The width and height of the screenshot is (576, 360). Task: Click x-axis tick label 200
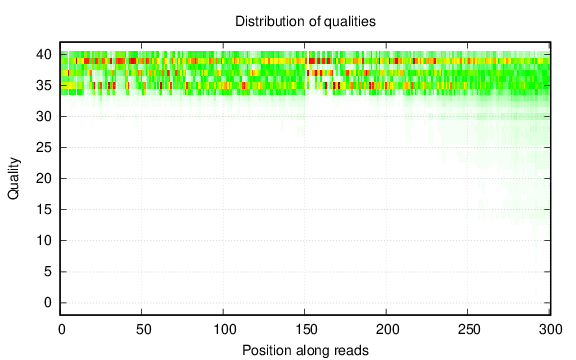388,330
